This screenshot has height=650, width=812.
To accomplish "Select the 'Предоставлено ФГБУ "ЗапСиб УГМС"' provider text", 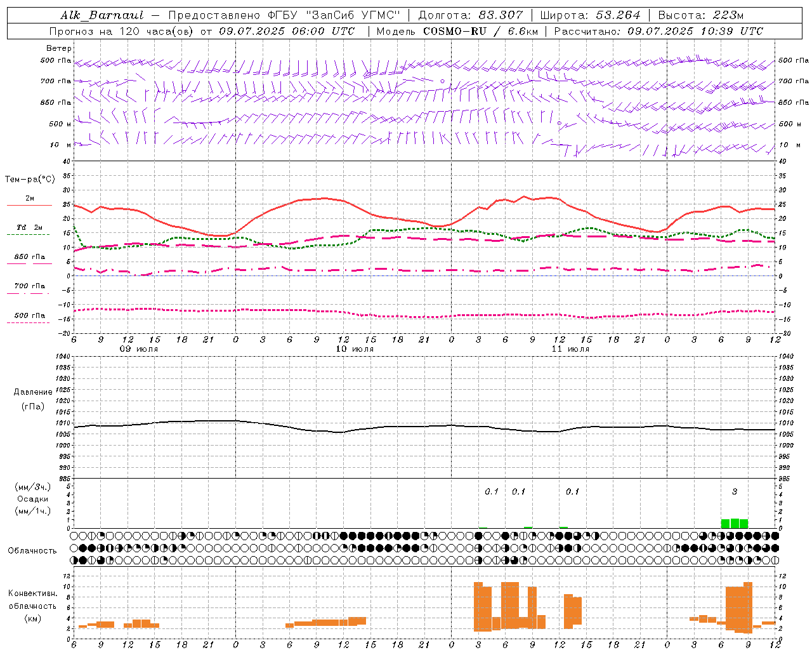I will 285,15.
